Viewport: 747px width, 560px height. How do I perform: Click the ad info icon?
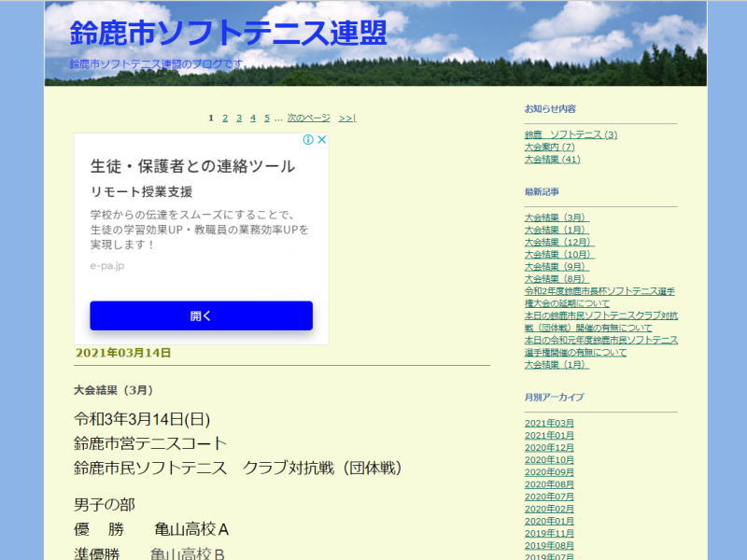point(308,140)
